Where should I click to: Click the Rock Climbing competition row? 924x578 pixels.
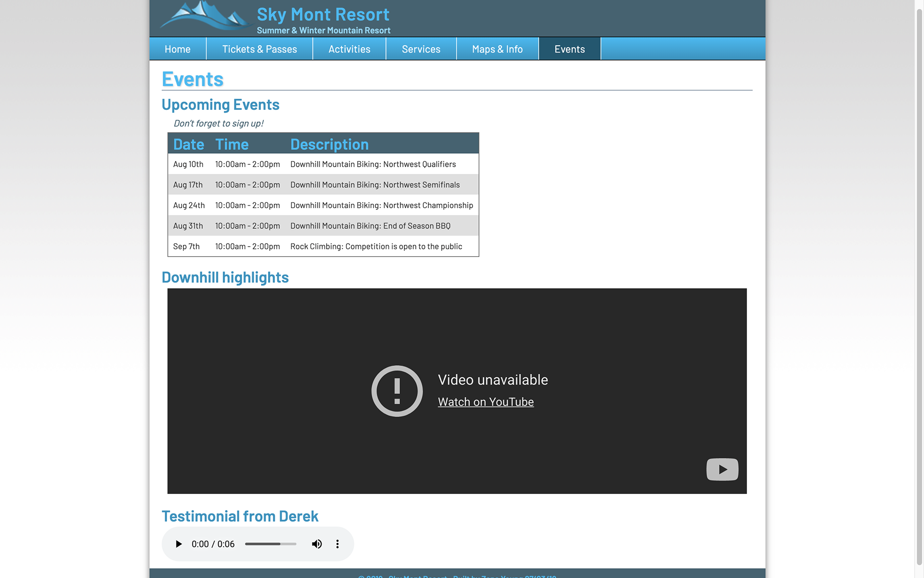(x=376, y=246)
